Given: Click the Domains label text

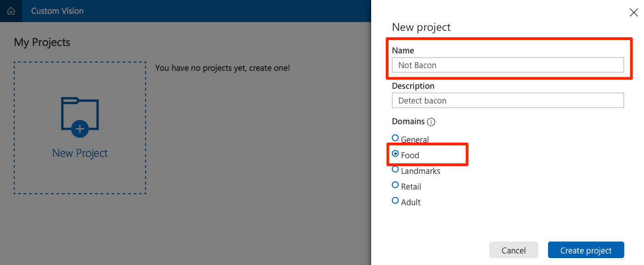Looking at the screenshot, I should pos(408,121).
